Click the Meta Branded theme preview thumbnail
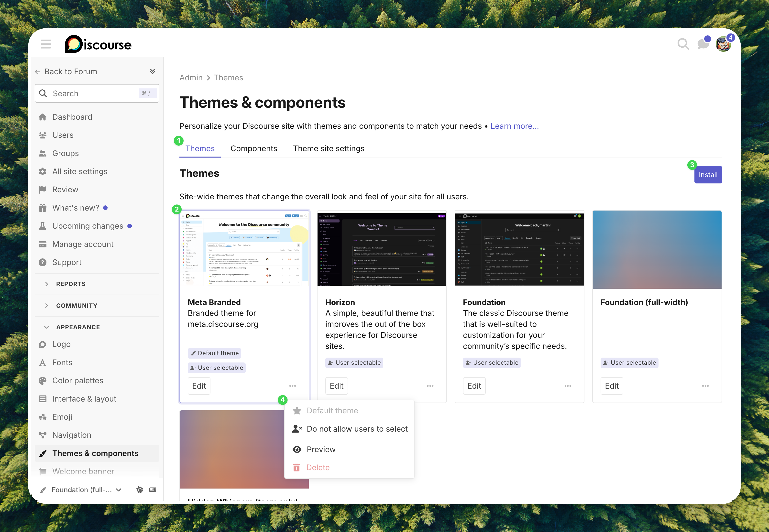The image size is (769, 532). pyautogui.click(x=244, y=250)
